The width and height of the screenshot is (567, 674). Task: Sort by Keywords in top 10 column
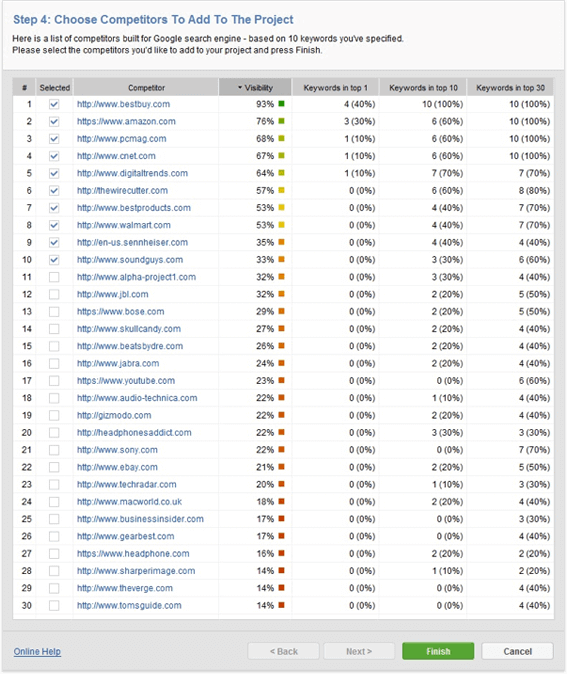coord(423,87)
